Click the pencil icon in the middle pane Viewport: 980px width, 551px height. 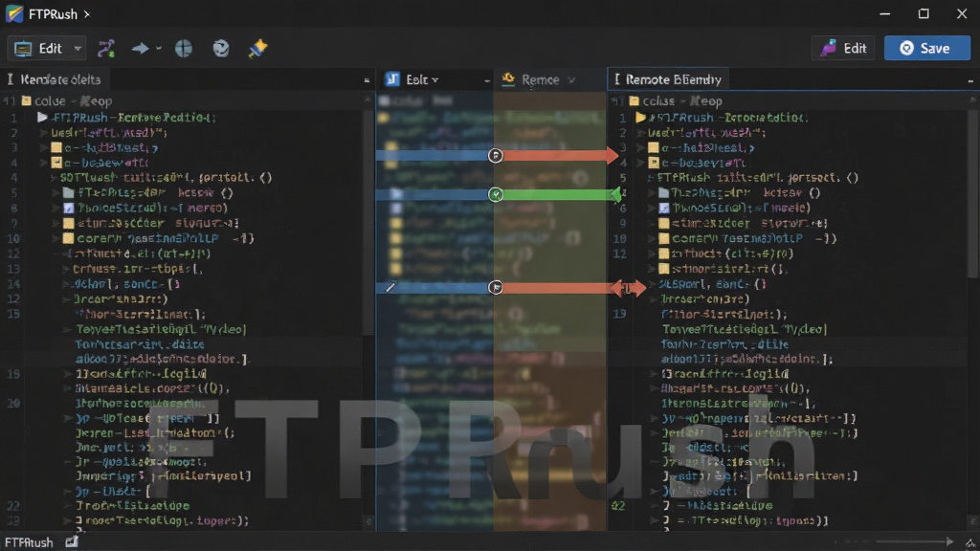click(x=390, y=287)
